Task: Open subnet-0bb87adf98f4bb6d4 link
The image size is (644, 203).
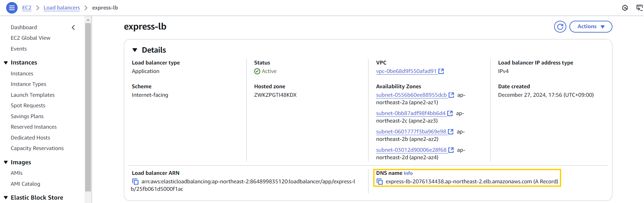Action: (411, 113)
